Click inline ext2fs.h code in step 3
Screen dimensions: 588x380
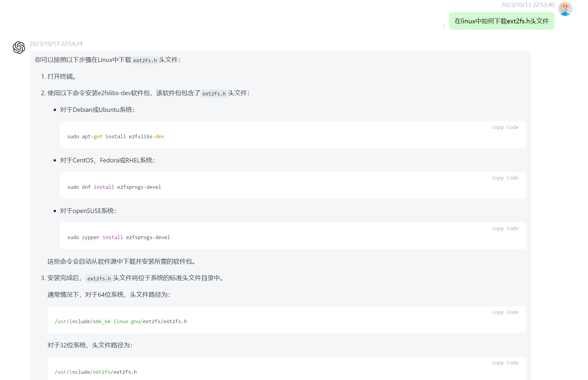coord(99,279)
